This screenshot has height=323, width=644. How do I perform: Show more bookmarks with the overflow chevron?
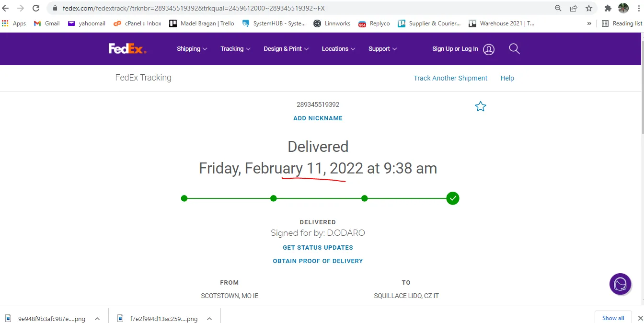[x=589, y=23]
